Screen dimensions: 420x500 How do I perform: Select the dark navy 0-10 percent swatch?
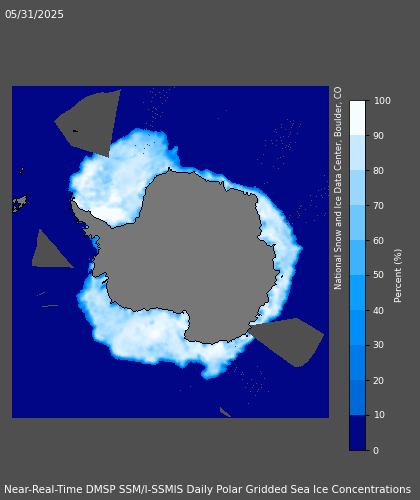(357, 433)
